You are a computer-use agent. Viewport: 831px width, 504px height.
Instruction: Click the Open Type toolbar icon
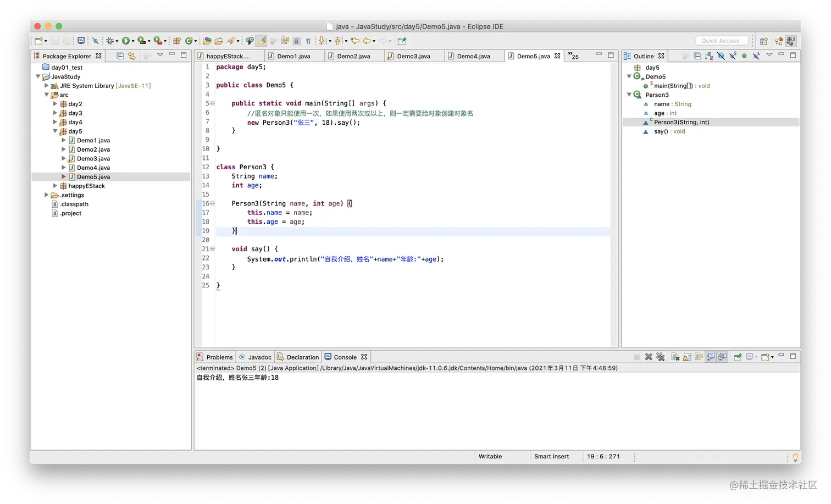click(x=207, y=41)
